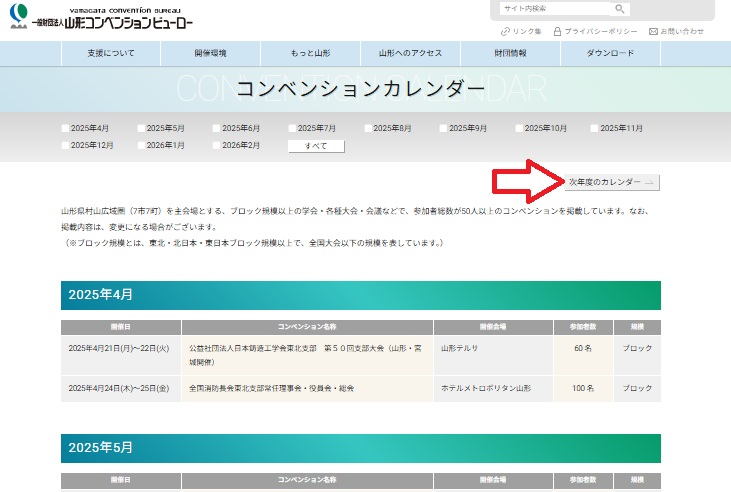Toggle the 2025年7月 filter checkbox
Image resolution: width=731 pixels, height=492 pixels.
(x=293, y=129)
